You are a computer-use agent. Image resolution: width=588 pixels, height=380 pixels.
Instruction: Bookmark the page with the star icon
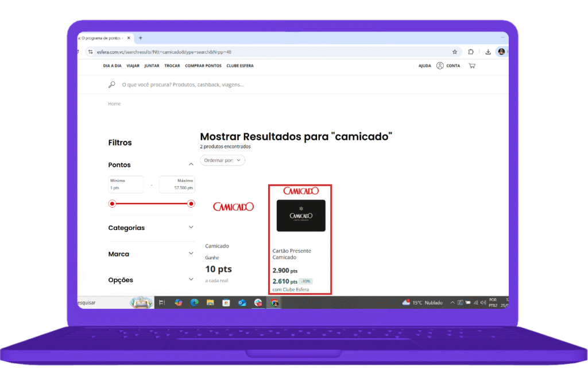click(x=455, y=52)
